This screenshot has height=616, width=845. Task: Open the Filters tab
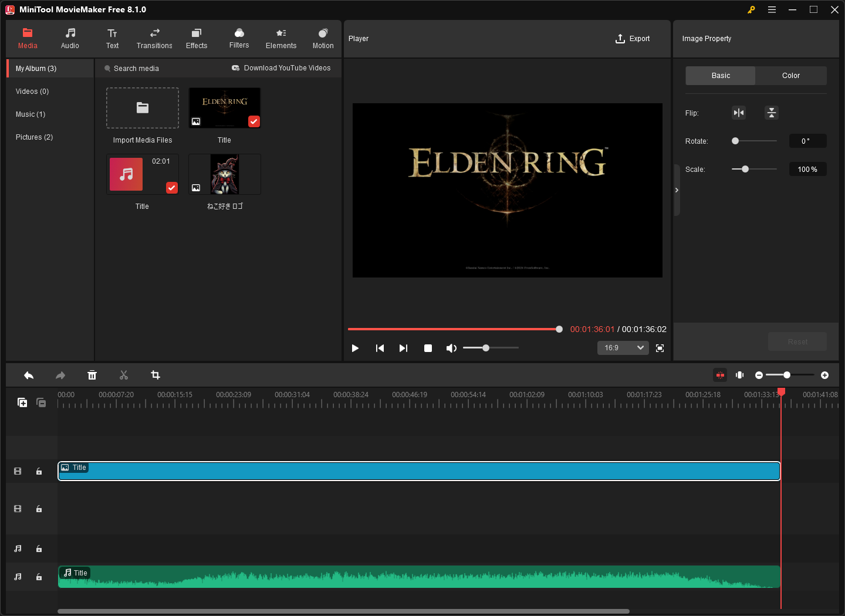[239, 38]
